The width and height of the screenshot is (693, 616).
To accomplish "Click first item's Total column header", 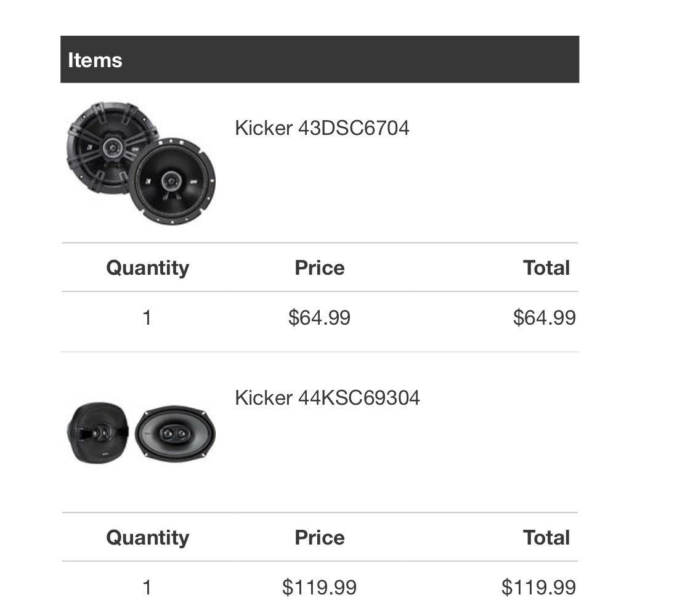I will click(546, 268).
